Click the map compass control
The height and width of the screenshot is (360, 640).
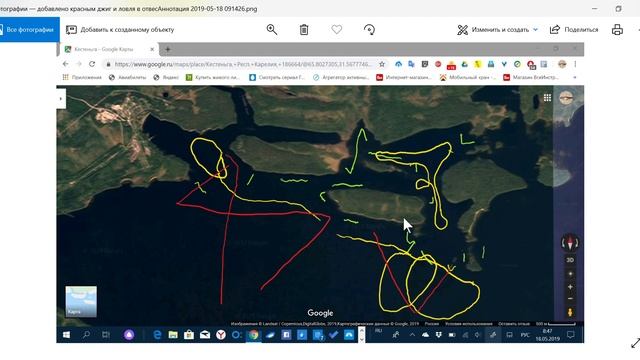570,243
